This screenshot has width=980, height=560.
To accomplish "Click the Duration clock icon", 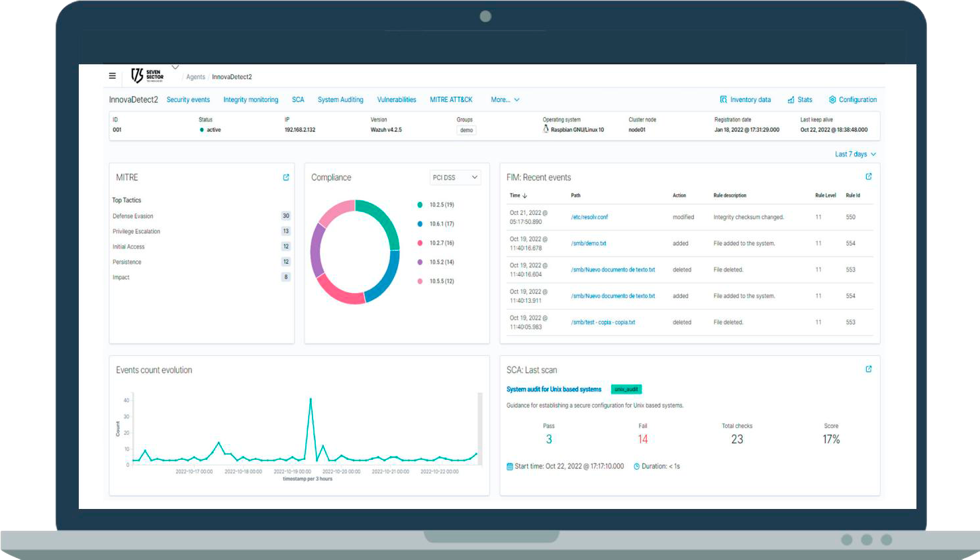I will click(x=637, y=467).
